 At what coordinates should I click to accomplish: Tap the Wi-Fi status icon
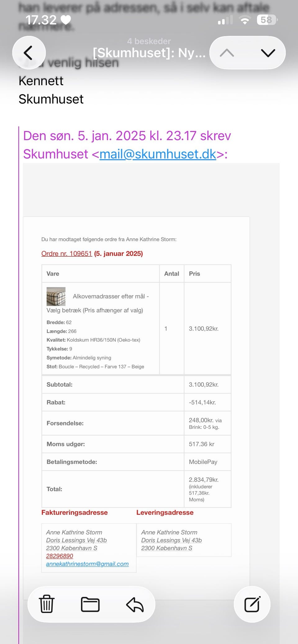click(x=245, y=20)
